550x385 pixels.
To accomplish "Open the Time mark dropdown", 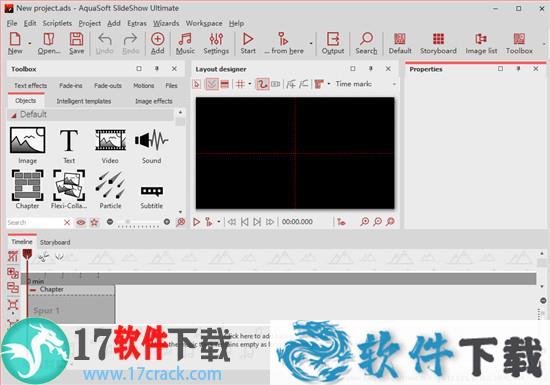I will click(x=394, y=84).
